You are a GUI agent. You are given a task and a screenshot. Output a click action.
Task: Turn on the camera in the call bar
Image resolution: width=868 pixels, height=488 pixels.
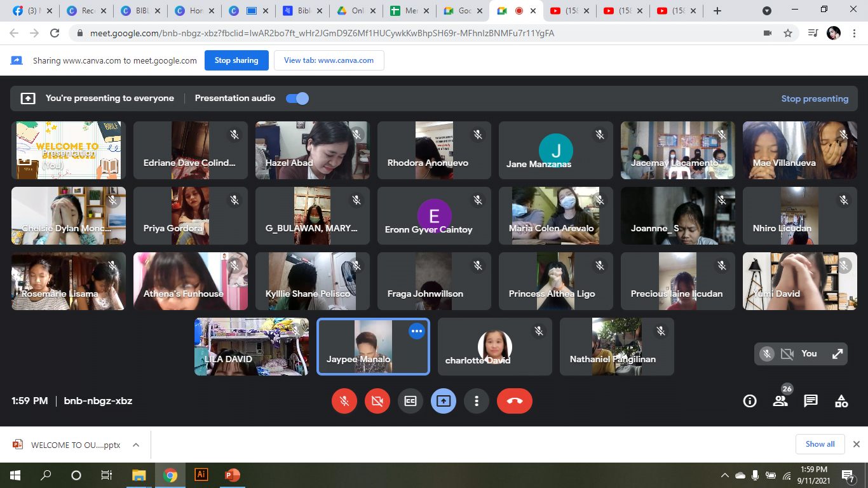[377, 401]
